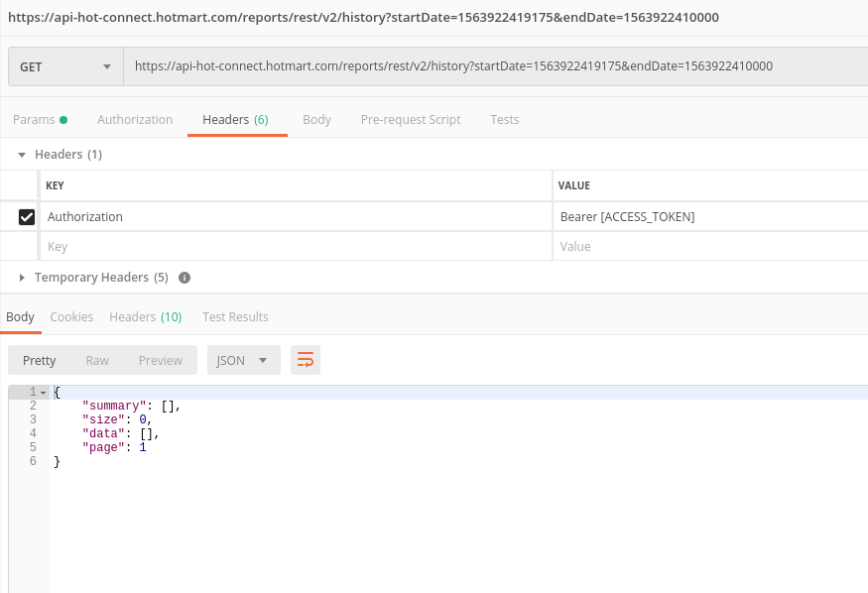Expand the Temporary Headers section

point(22,278)
